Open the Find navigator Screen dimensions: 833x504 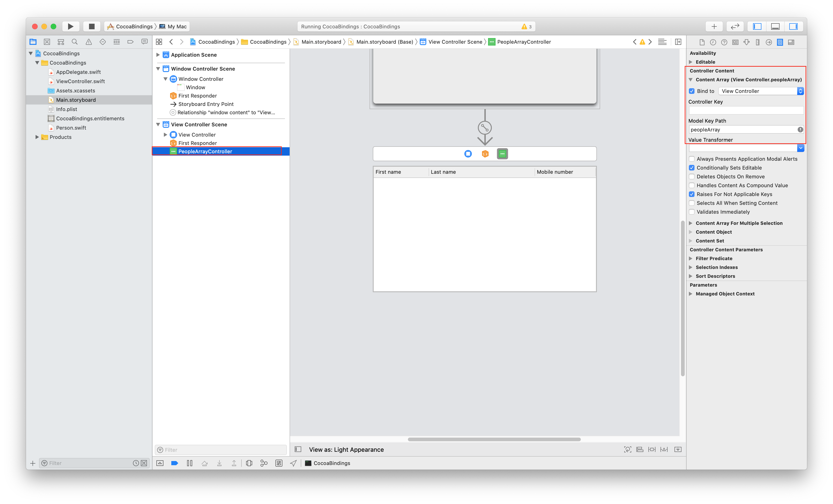coord(75,42)
